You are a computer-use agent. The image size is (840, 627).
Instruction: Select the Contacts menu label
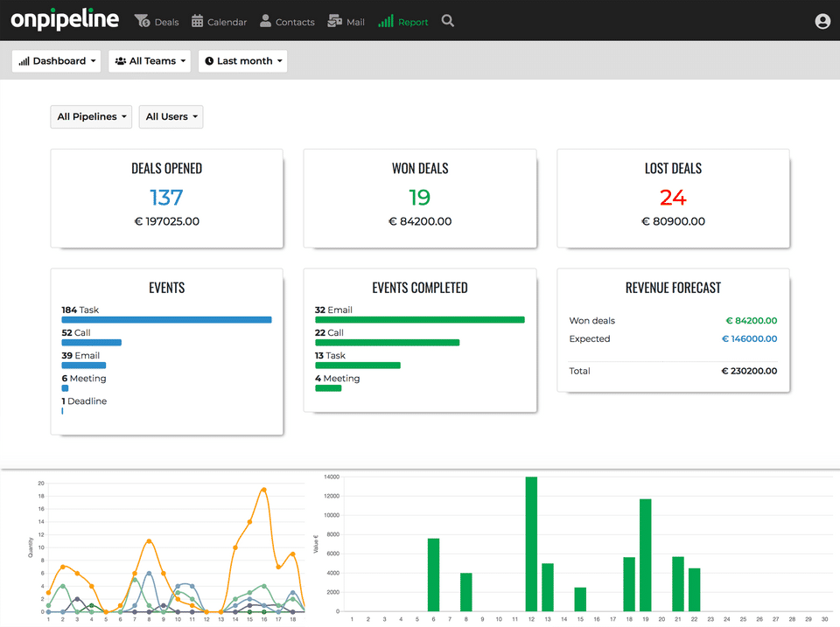295,22
